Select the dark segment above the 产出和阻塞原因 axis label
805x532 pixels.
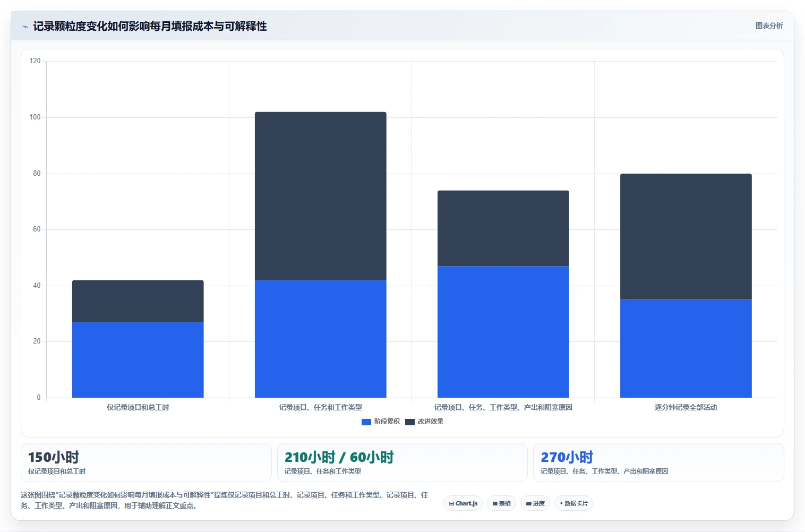[x=503, y=228]
